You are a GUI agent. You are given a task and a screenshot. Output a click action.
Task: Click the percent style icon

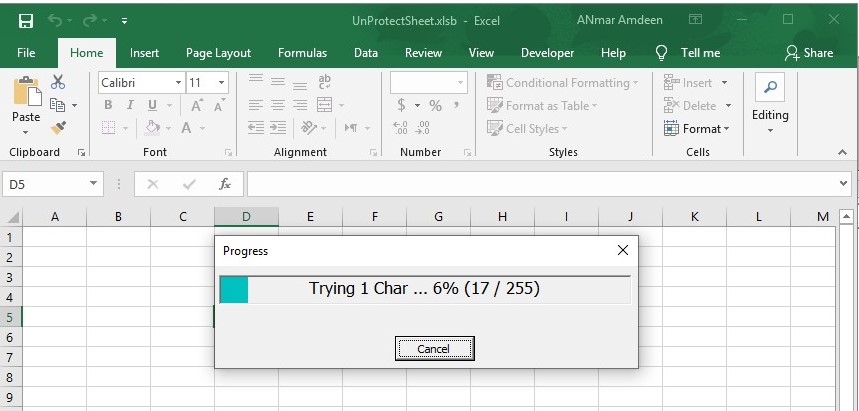tap(435, 105)
